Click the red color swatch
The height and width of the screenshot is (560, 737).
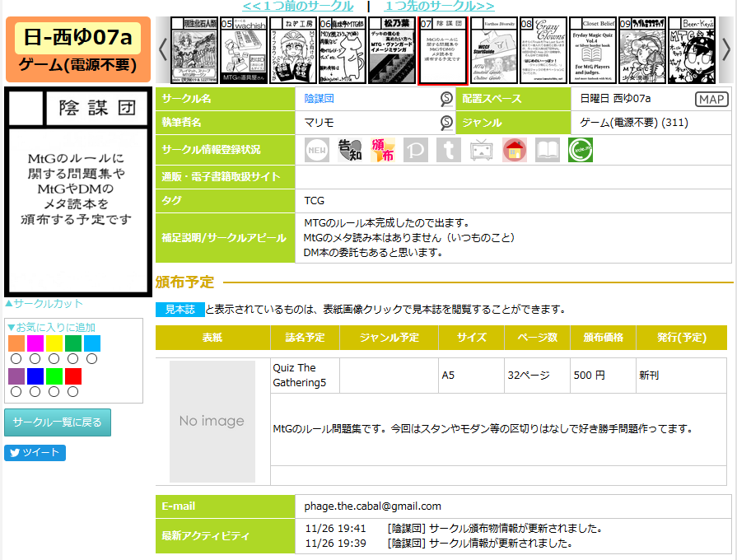(73, 376)
